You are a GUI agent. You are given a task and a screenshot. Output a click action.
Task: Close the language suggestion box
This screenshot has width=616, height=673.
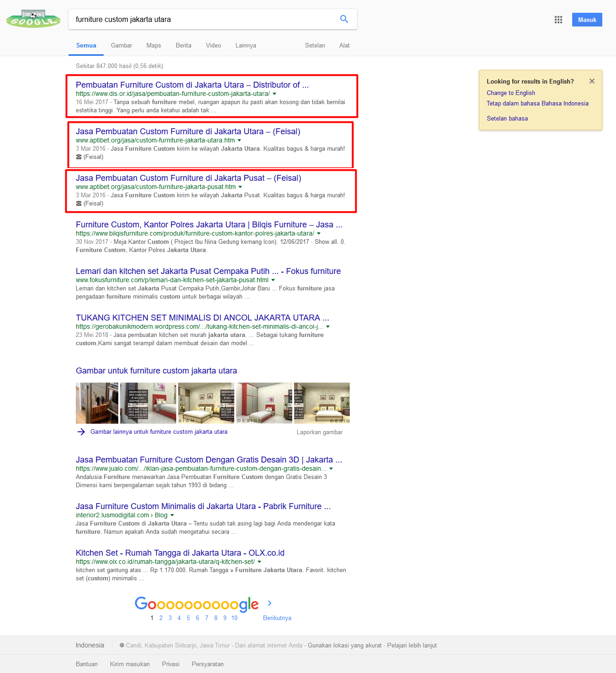(x=592, y=81)
